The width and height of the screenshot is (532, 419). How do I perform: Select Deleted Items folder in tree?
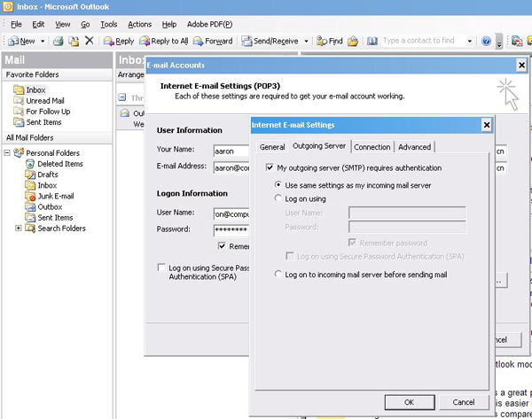click(54, 164)
